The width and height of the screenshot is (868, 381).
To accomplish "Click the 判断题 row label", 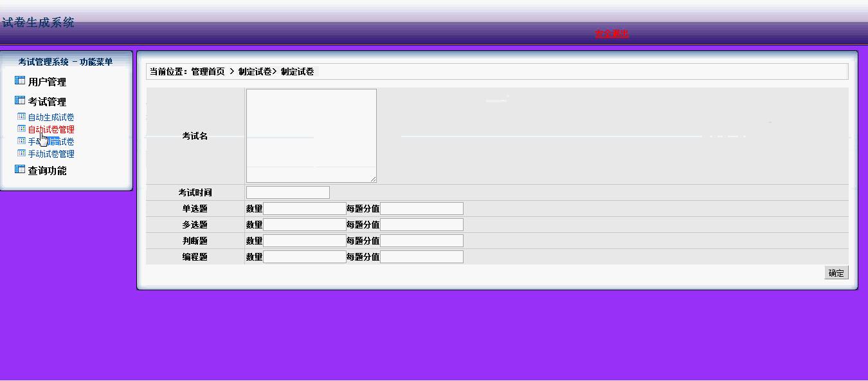I will click(x=195, y=241).
